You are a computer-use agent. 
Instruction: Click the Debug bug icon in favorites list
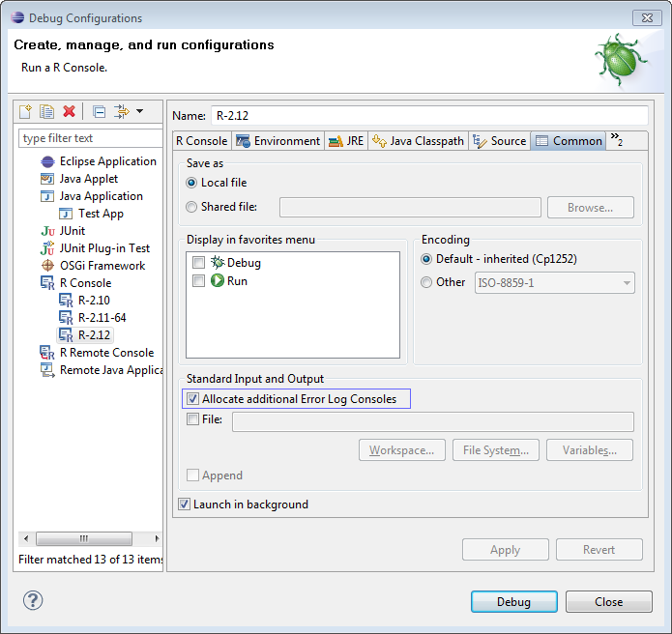tap(218, 263)
